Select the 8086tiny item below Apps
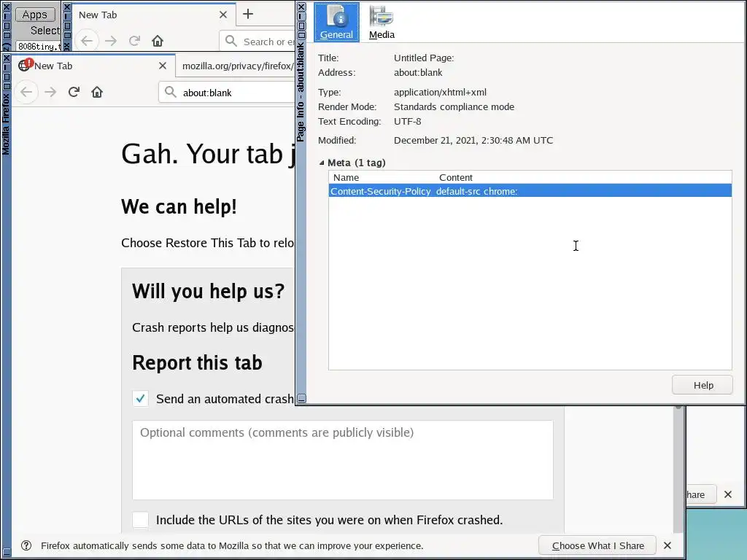This screenshot has width=747, height=560. click(x=39, y=46)
